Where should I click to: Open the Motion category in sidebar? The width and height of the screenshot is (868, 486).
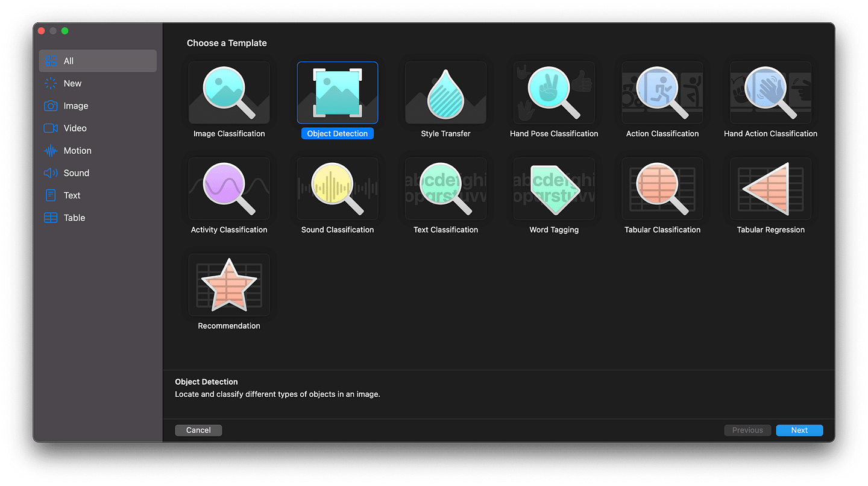(98, 150)
